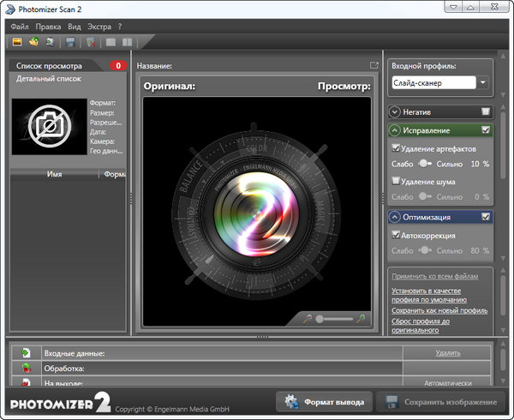Click Сохранить как новый профиль link

(x=439, y=310)
